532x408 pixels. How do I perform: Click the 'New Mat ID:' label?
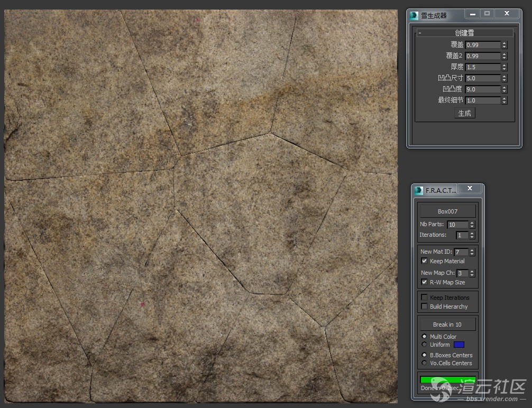436,252
